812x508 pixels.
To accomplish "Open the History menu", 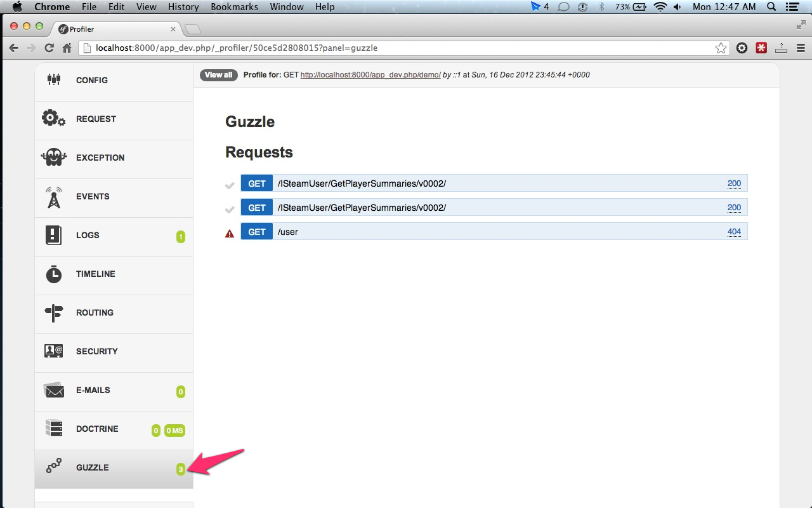I will [x=183, y=7].
